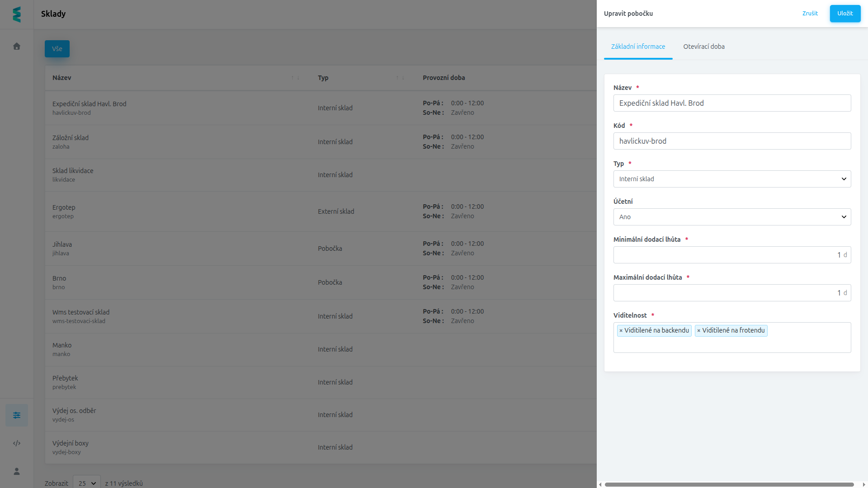Open the home icon in sidebar
The width and height of the screenshot is (868, 488).
point(17,46)
